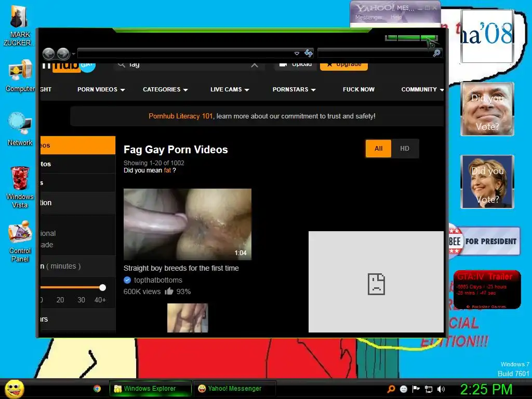Expand the CATEGORIES dropdown
This screenshot has width=532, height=399.
click(x=165, y=89)
